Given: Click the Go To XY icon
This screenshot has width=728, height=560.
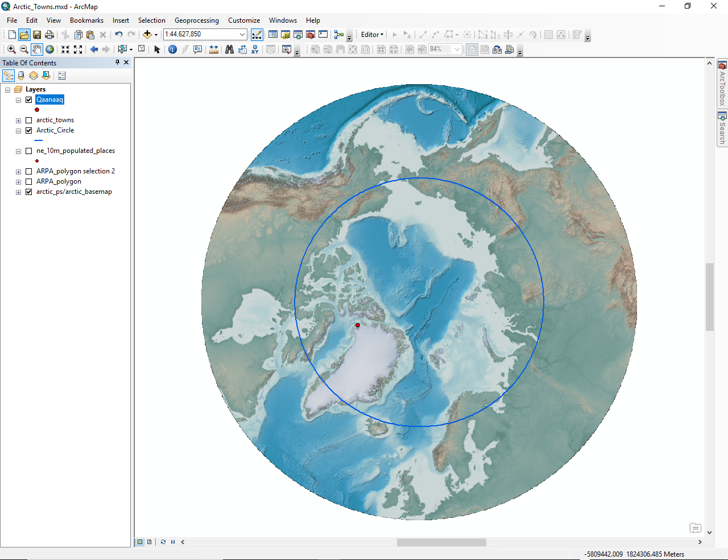Looking at the screenshot, I should (x=255, y=49).
